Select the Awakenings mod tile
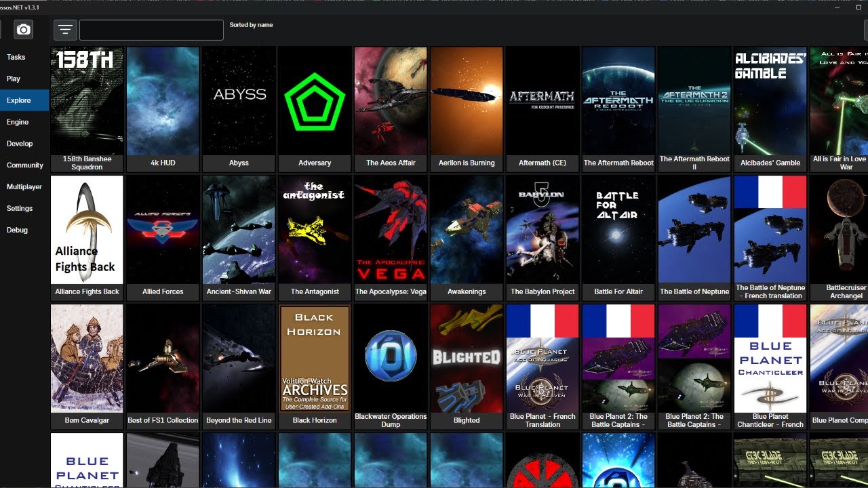 [x=467, y=237]
